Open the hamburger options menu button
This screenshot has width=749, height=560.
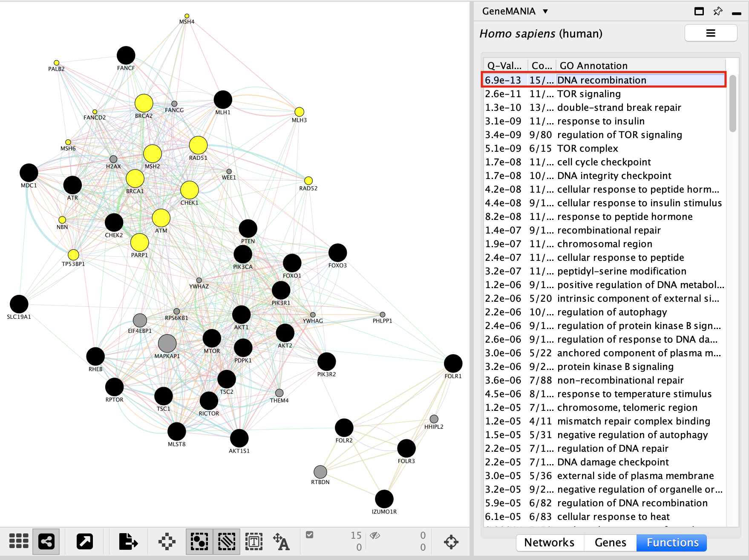(x=711, y=33)
